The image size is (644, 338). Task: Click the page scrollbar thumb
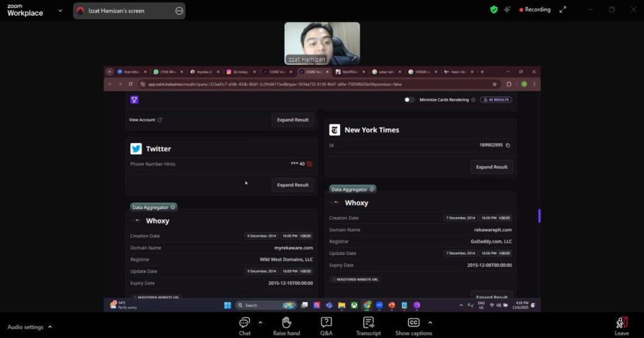(539, 215)
